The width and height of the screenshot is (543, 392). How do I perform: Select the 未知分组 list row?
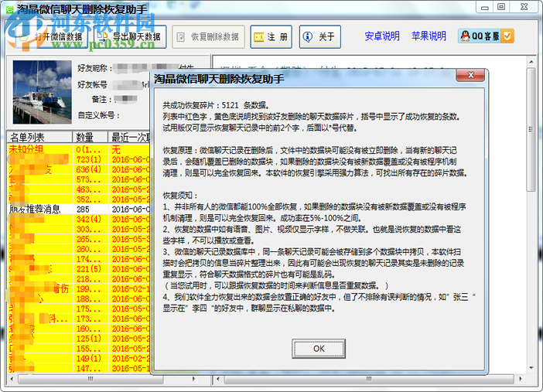[79, 149]
